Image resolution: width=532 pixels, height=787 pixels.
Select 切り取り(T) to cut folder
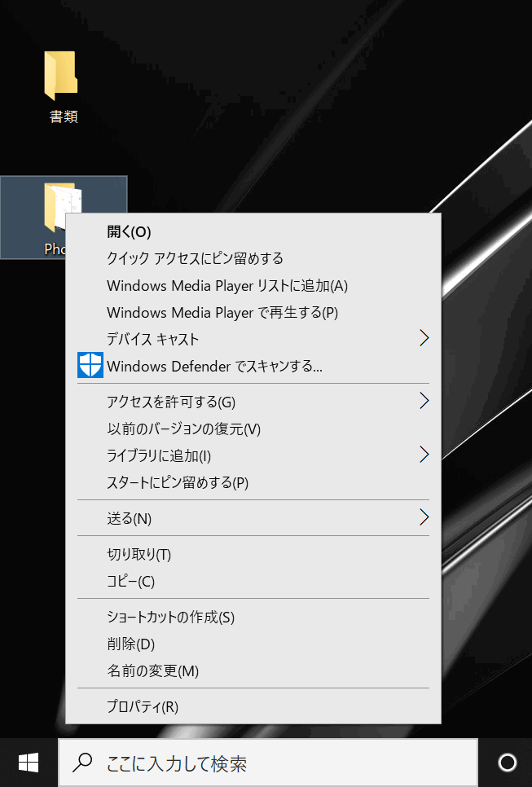(253, 554)
